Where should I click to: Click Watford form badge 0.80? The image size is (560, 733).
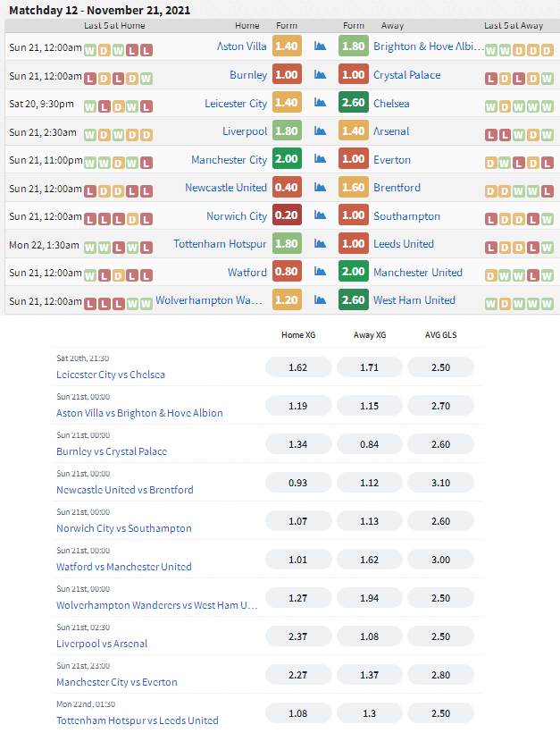point(287,272)
